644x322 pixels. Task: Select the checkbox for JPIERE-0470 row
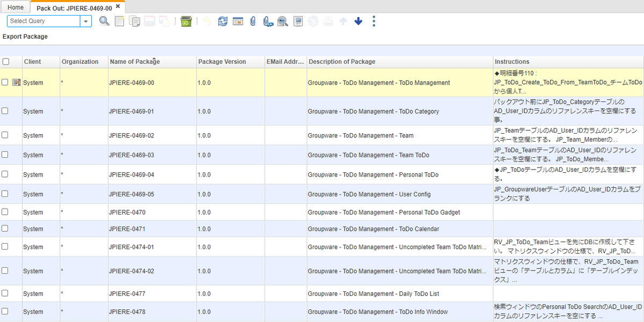coord(5,212)
